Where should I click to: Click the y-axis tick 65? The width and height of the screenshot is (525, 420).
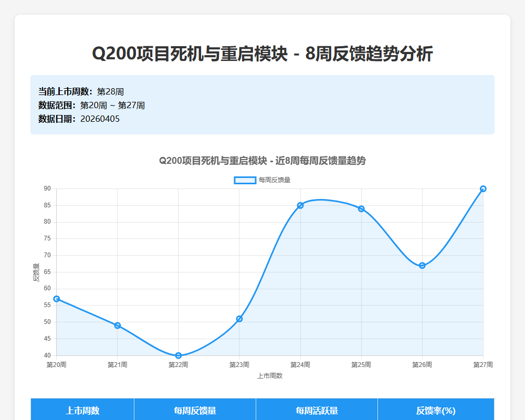pyautogui.click(x=47, y=272)
